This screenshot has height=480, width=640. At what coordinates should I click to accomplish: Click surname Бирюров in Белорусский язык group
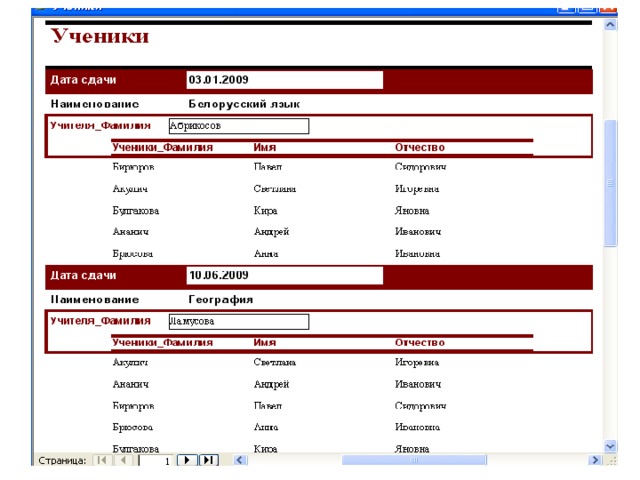click(x=133, y=167)
